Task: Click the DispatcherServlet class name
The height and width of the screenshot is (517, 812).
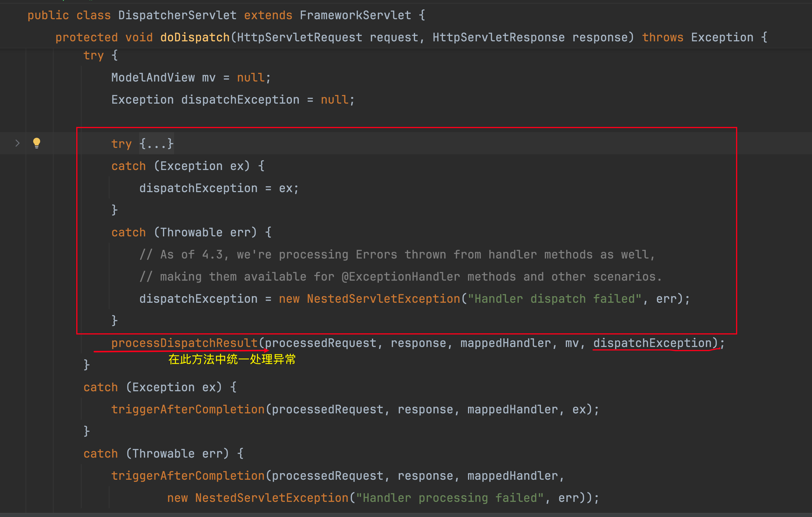Action: coord(177,15)
